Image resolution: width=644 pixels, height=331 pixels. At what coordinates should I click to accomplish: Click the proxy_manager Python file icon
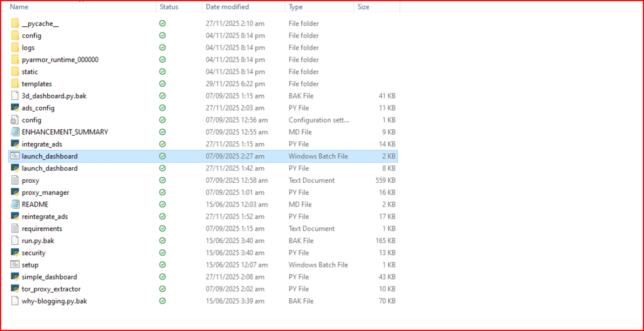15,192
